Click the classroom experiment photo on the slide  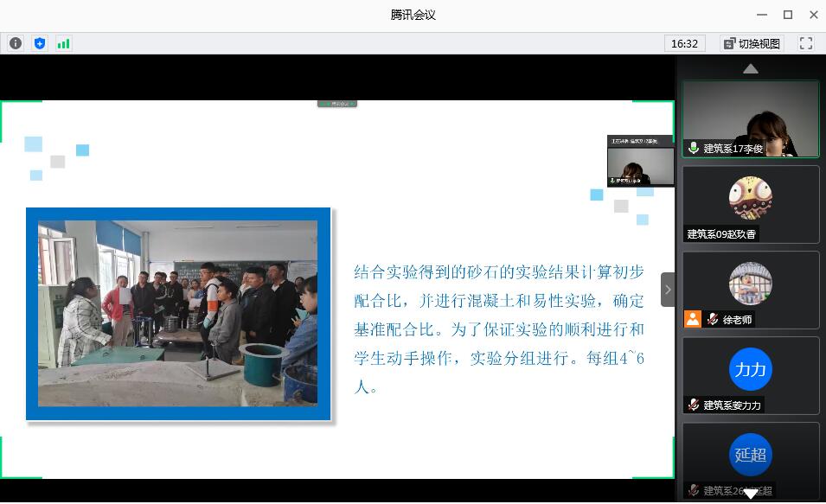[x=178, y=313]
